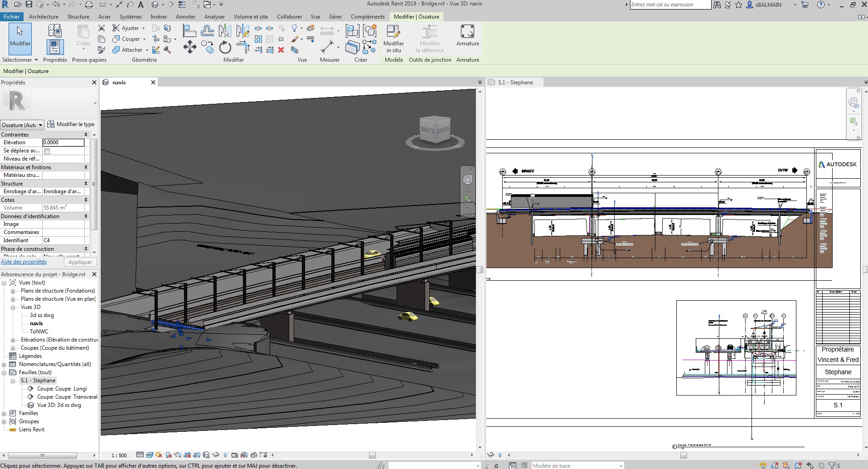Select the Coller (Paste) tool
The height and width of the screenshot is (469, 868).
(83, 35)
